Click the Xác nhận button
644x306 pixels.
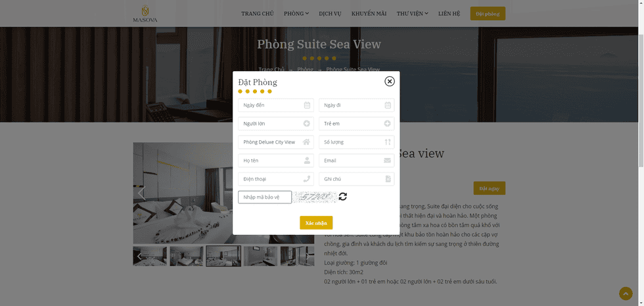pos(316,222)
